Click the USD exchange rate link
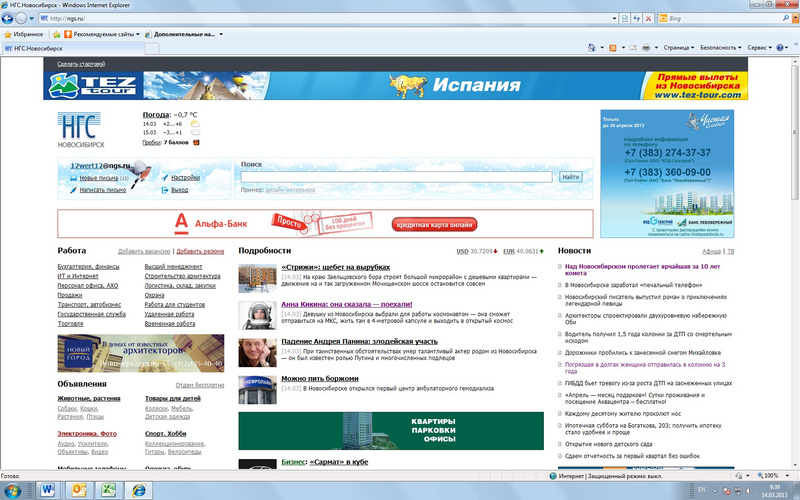Image resolution: width=800 pixels, height=500 pixels. pyautogui.click(x=462, y=252)
